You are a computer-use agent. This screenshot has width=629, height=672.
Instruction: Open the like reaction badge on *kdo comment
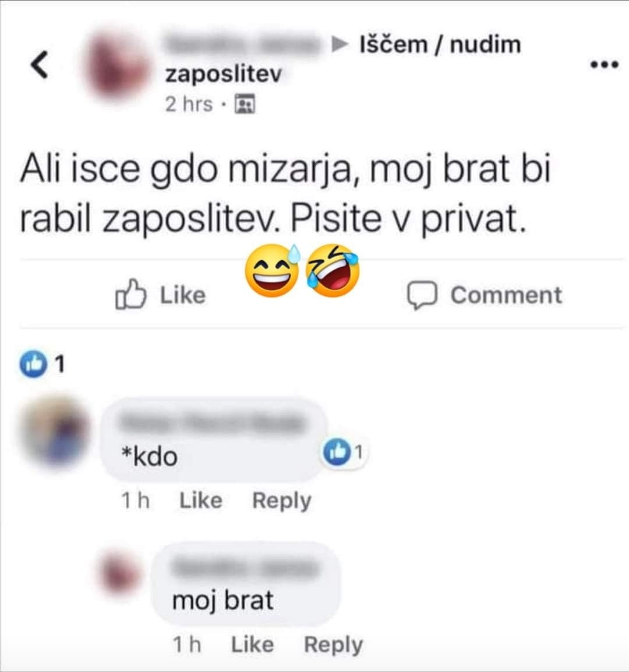pos(343,452)
